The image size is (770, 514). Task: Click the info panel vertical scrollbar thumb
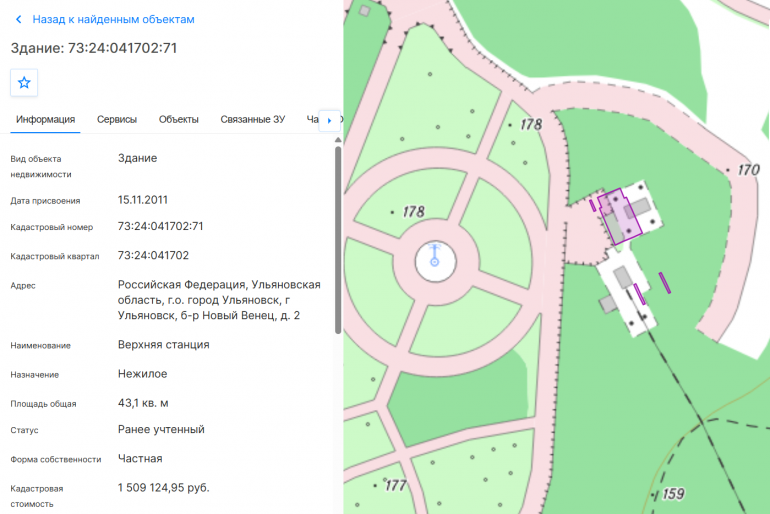338,241
